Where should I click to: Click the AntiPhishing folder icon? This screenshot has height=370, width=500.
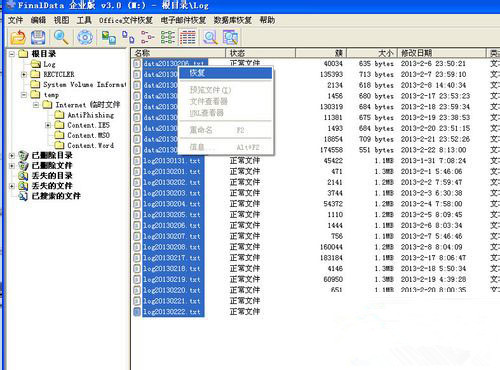pos(59,115)
